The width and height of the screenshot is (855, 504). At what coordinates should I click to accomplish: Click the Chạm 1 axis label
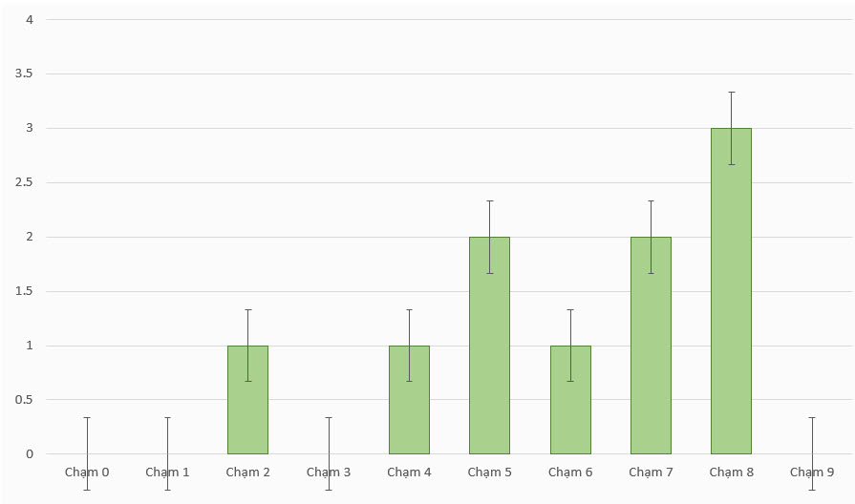pos(167,472)
